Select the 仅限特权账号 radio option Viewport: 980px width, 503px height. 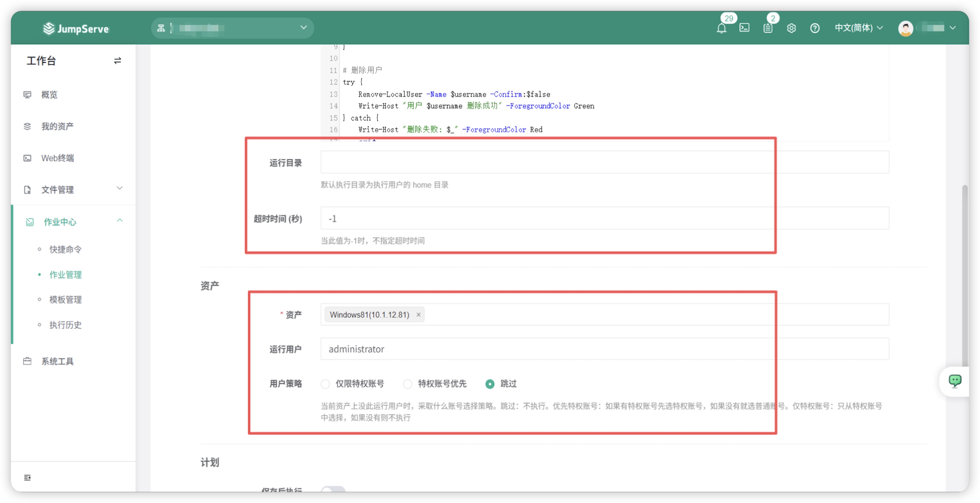pos(325,384)
